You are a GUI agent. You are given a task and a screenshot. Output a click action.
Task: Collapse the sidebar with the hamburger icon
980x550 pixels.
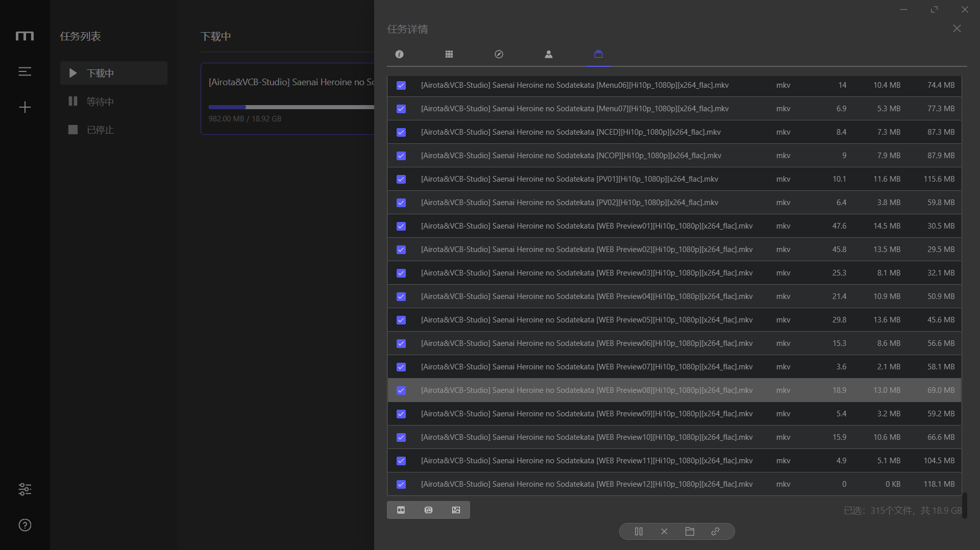coord(25,71)
